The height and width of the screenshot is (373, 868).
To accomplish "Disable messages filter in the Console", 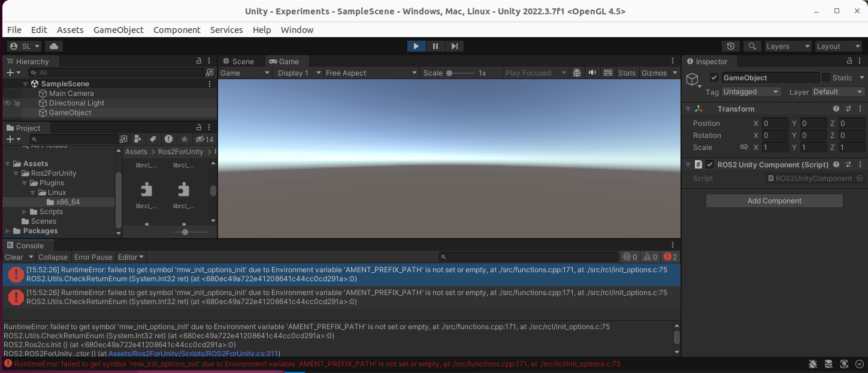I will click(x=630, y=257).
